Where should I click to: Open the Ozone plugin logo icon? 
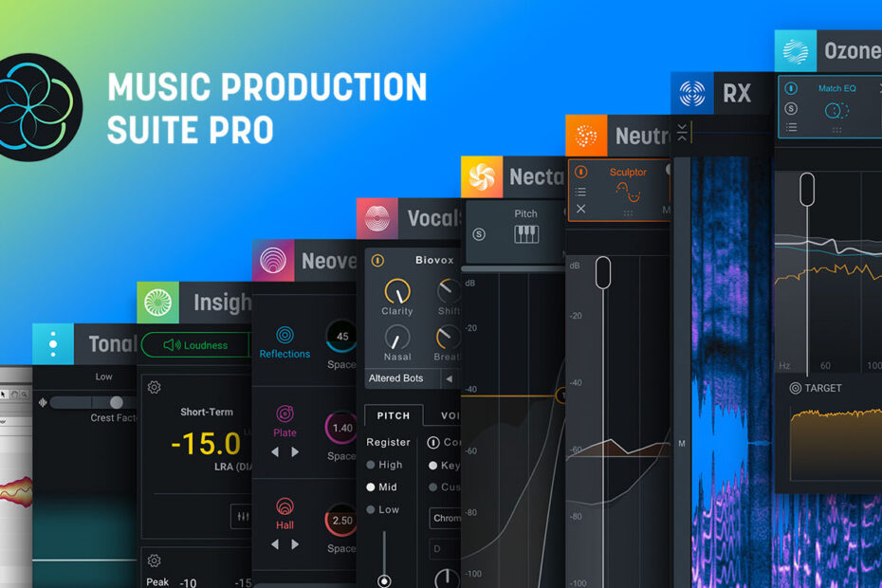click(x=795, y=50)
